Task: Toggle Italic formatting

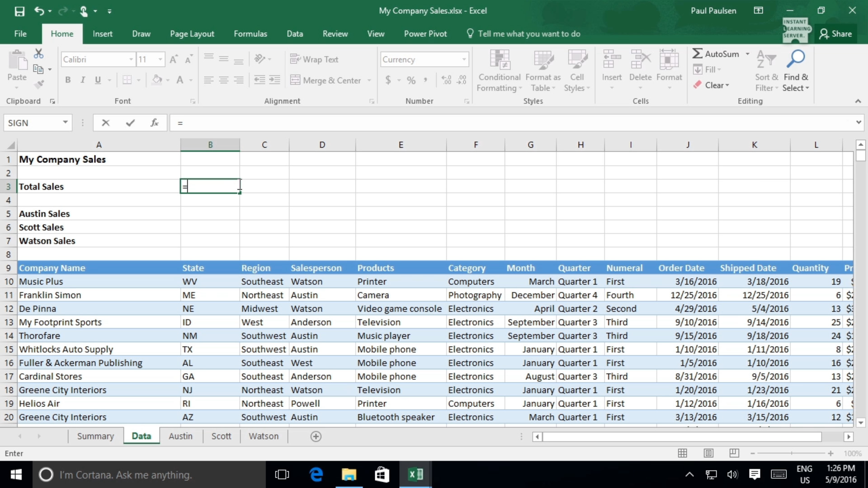Action: (x=83, y=80)
